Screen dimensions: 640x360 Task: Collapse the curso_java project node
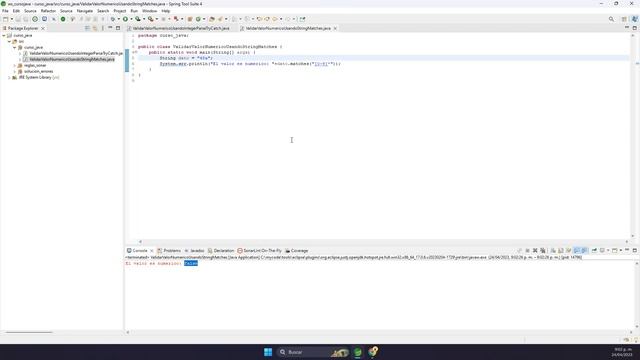click(4, 36)
